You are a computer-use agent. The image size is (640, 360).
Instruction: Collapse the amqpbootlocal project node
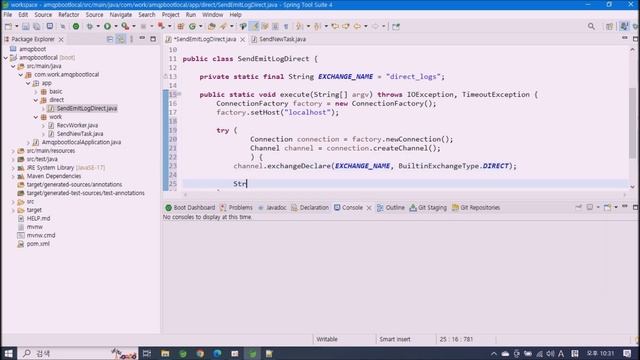tap(6, 58)
